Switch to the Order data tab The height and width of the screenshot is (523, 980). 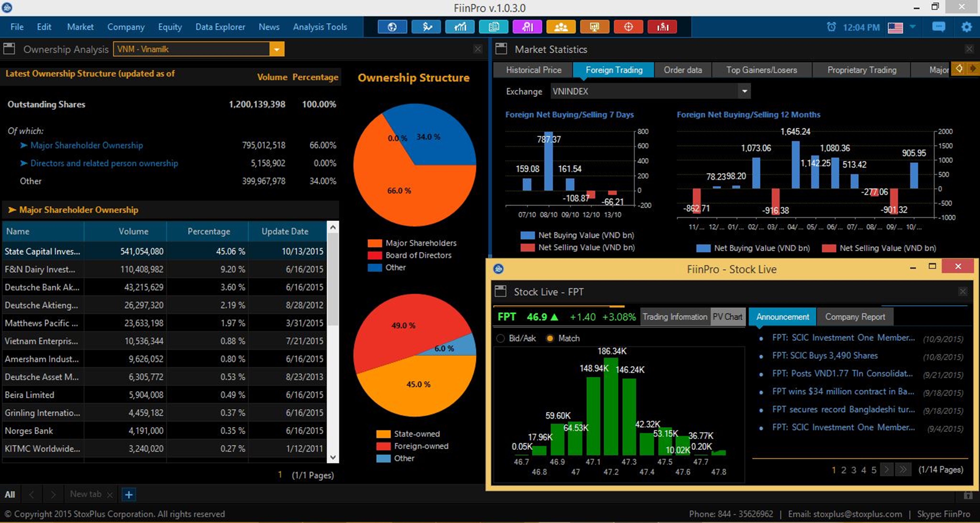coord(683,70)
